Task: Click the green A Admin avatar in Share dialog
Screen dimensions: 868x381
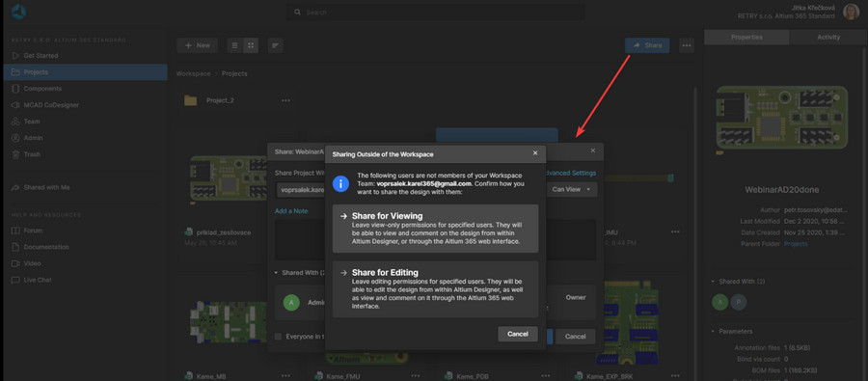Action: coord(291,302)
